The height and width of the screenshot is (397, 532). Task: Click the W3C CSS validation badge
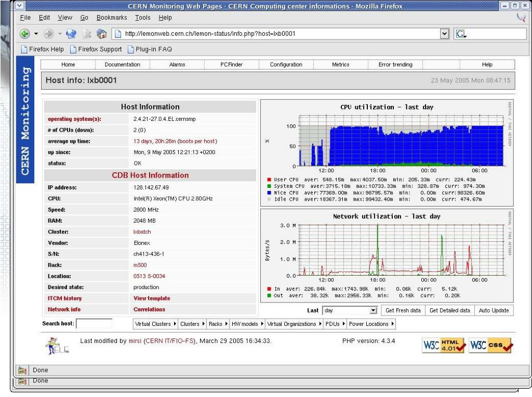click(x=491, y=345)
